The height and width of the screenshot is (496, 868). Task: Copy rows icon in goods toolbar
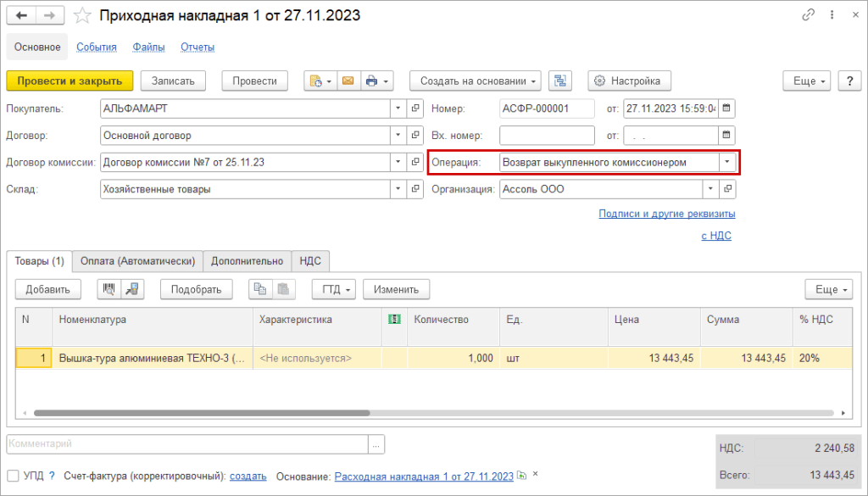[260, 289]
